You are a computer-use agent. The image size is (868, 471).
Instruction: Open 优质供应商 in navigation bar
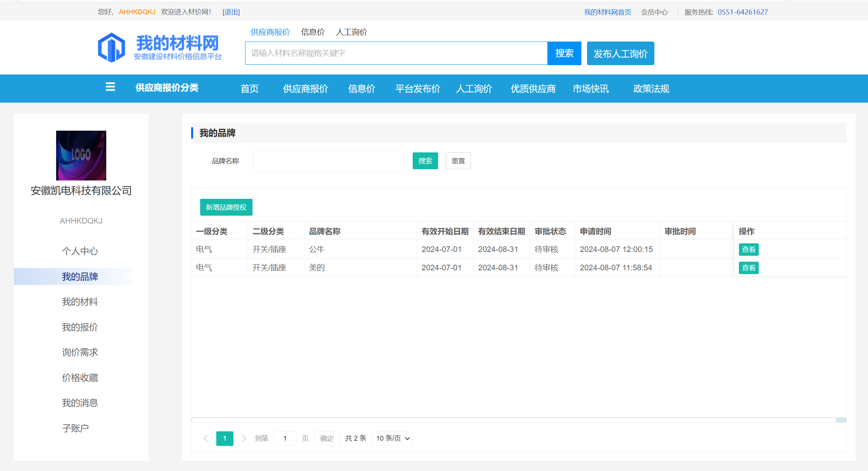pyautogui.click(x=533, y=89)
